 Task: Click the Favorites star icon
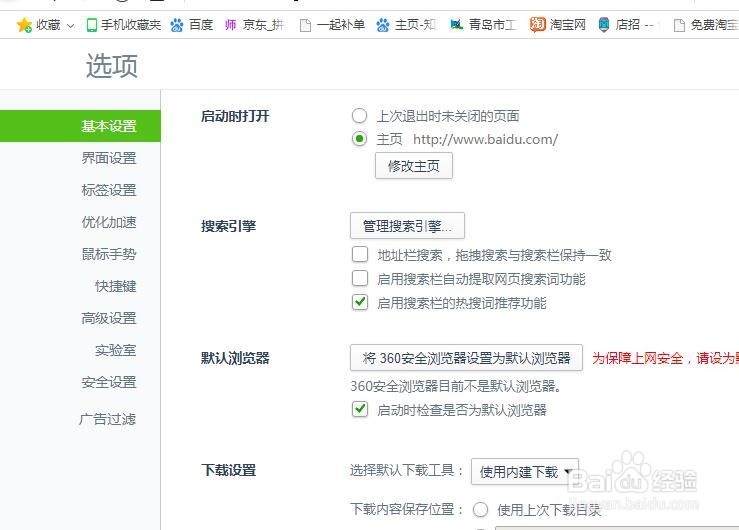24,25
